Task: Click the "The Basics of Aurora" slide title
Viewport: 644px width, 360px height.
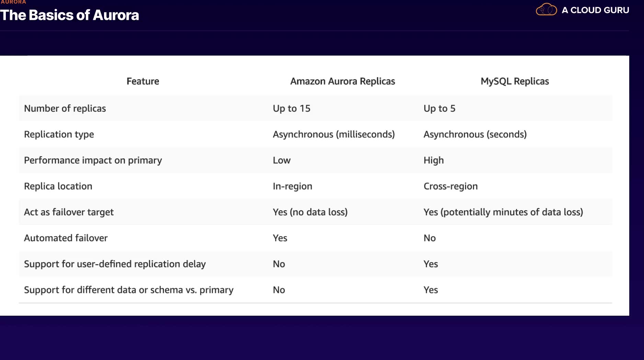Action: pos(70,15)
